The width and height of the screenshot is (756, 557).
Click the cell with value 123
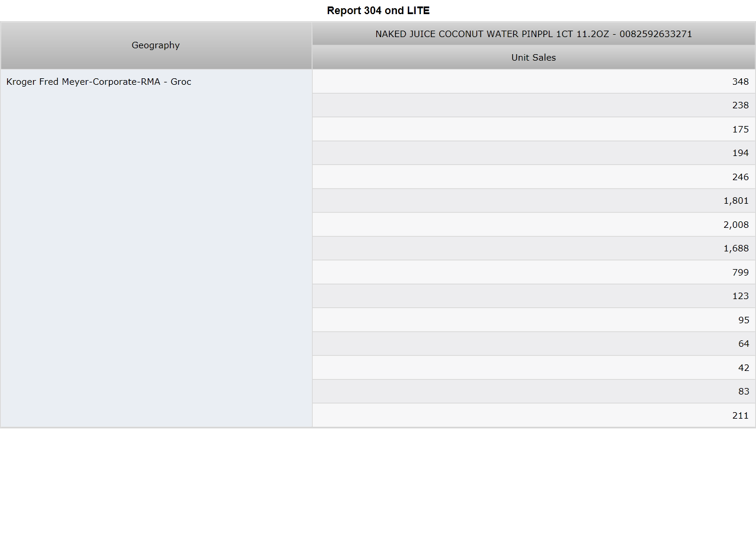pyautogui.click(x=533, y=296)
